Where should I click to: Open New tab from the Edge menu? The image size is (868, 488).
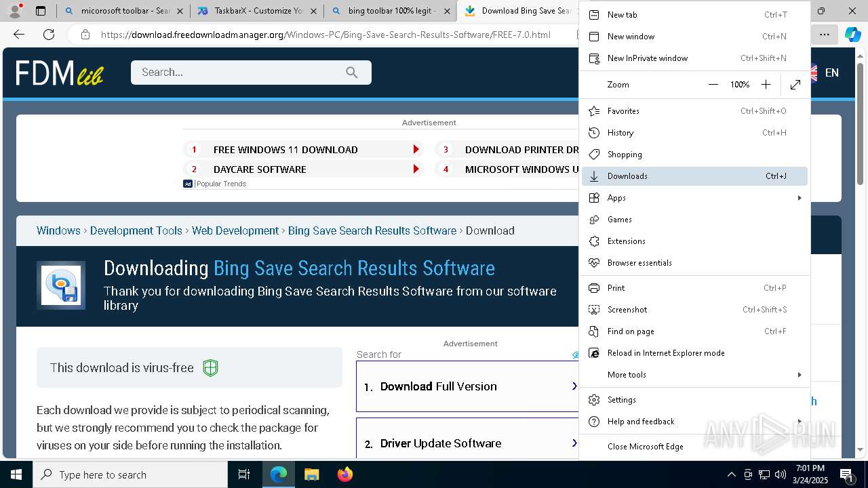(694, 15)
